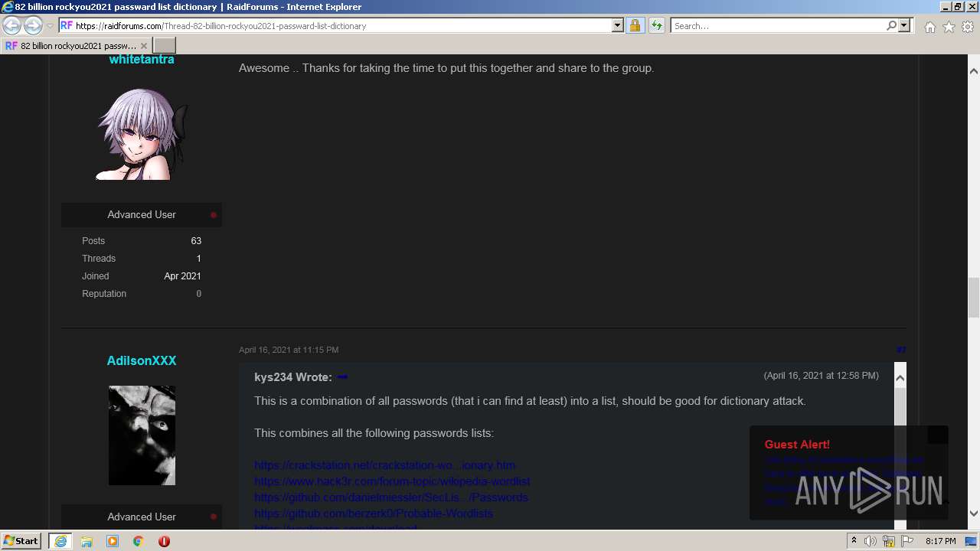980x551 pixels.
Task: Click the post number link for AdilsonXXX's post
Action: [x=901, y=350]
